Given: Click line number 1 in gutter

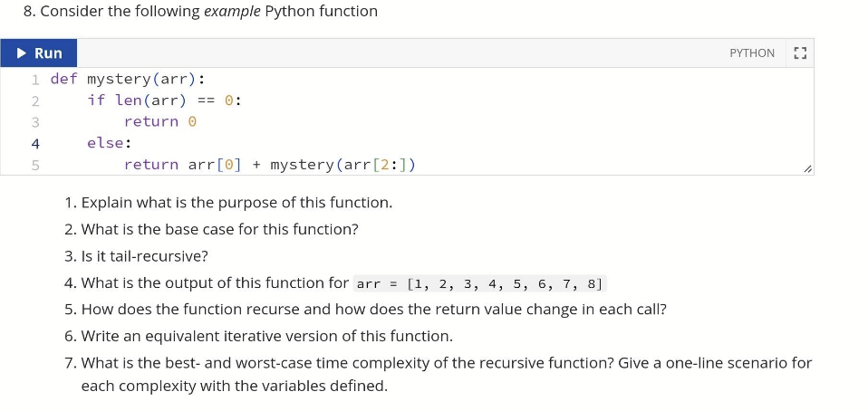Looking at the screenshot, I should click(35, 80).
